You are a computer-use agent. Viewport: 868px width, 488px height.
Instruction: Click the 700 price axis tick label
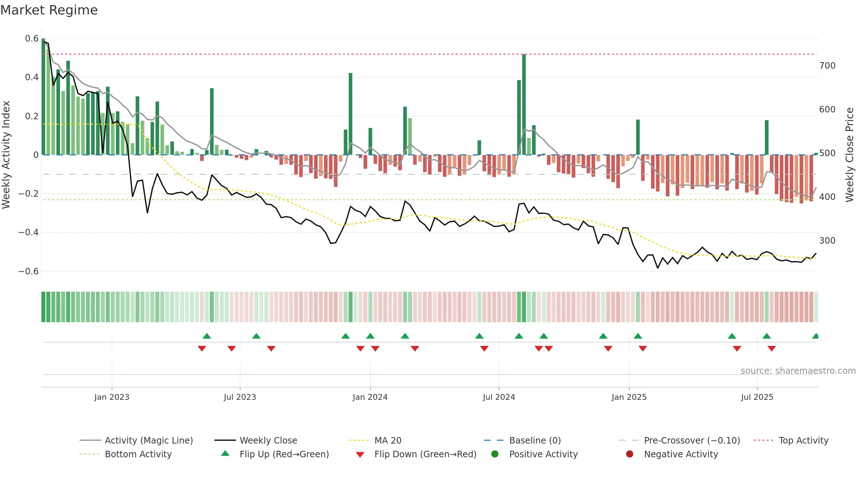827,66
